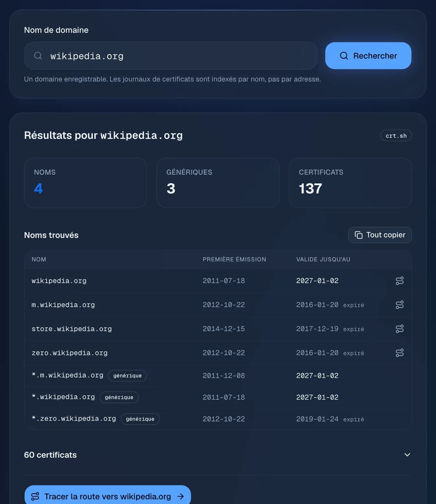Click générique badge beside *.zero.wikipedia.org

pyautogui.click(x=140, y=419)
